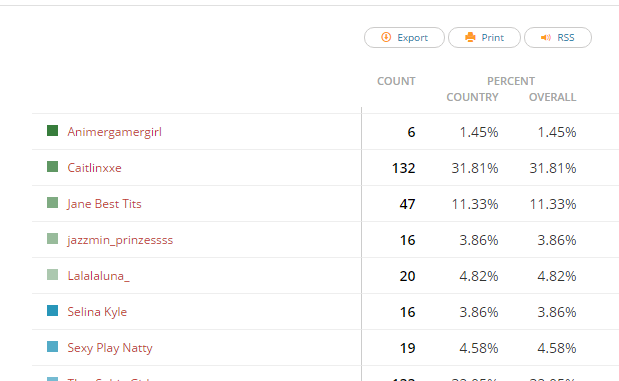Select the Print button
This screenshot has width=619, height=381.
[484, 38]
